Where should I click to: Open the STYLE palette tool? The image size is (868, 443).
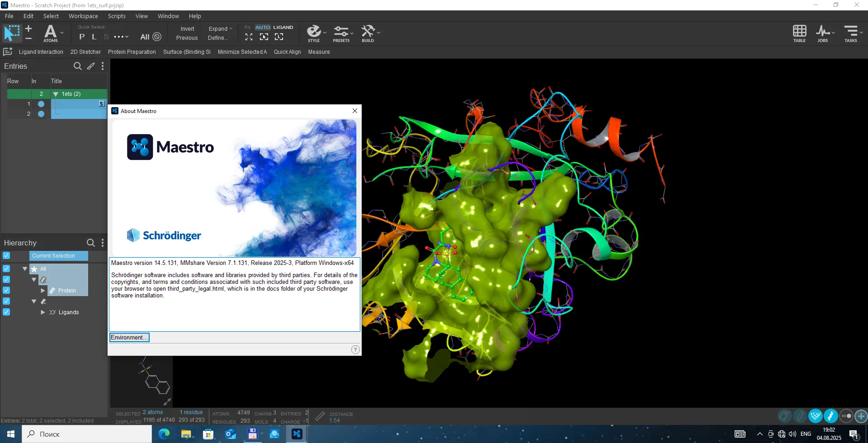[314, 33]
